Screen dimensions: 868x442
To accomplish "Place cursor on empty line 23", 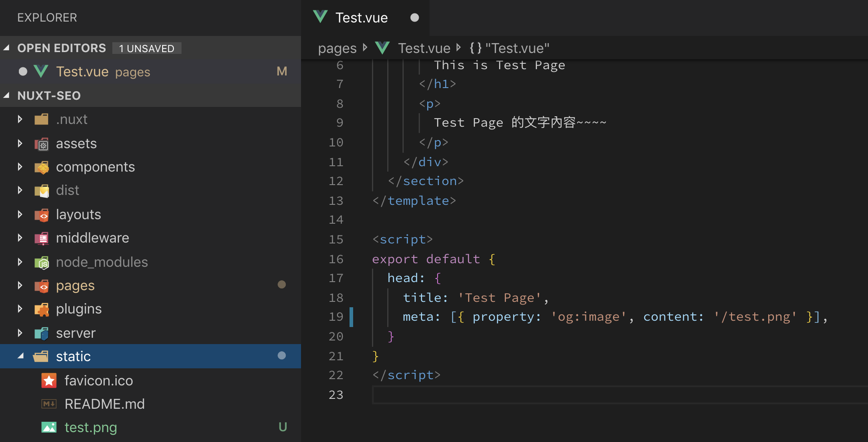I will (x=539, y=395).
